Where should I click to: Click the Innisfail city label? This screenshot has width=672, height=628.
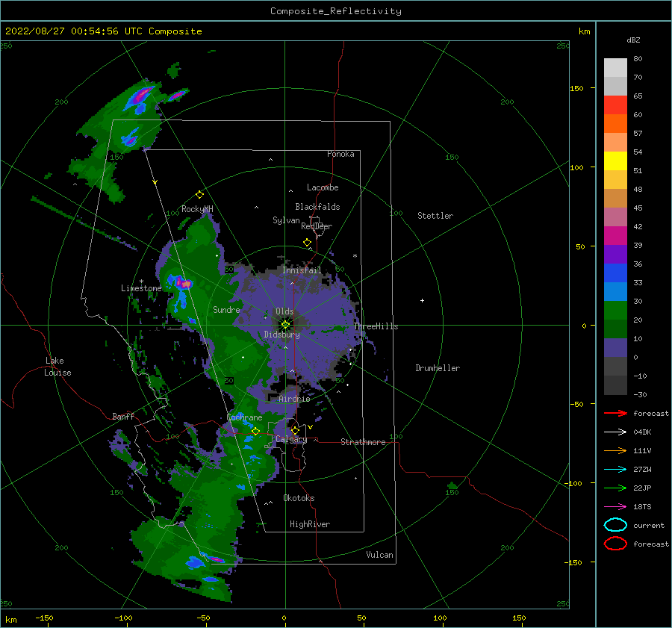302,270
